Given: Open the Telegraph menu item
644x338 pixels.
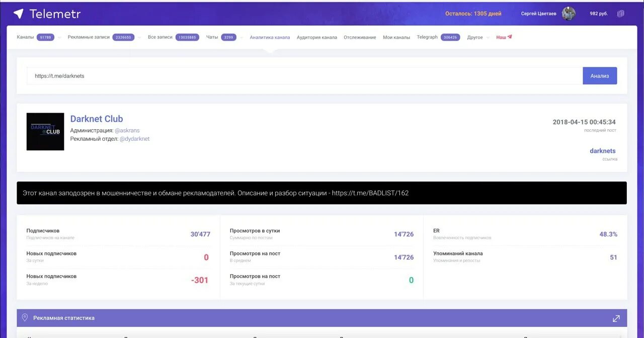Looking at the screenshot, I should (x=427, y=37).
